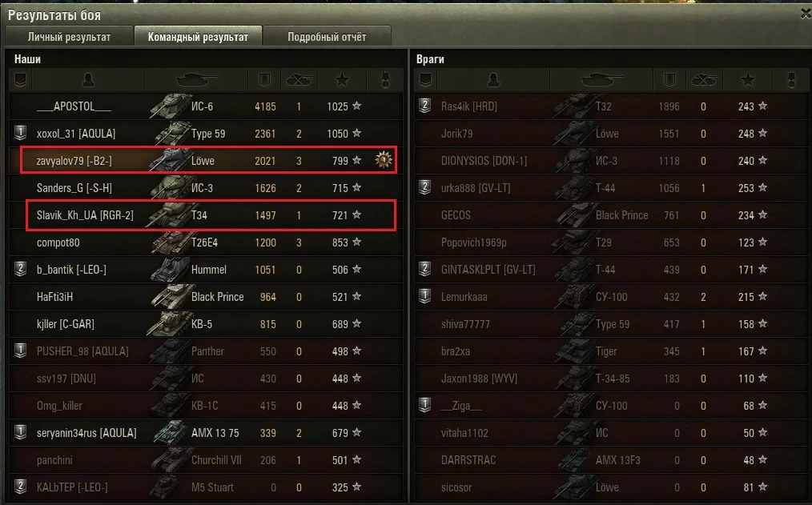Click platoon 1 badge beside xoxol_31

[x=20, y=133]
